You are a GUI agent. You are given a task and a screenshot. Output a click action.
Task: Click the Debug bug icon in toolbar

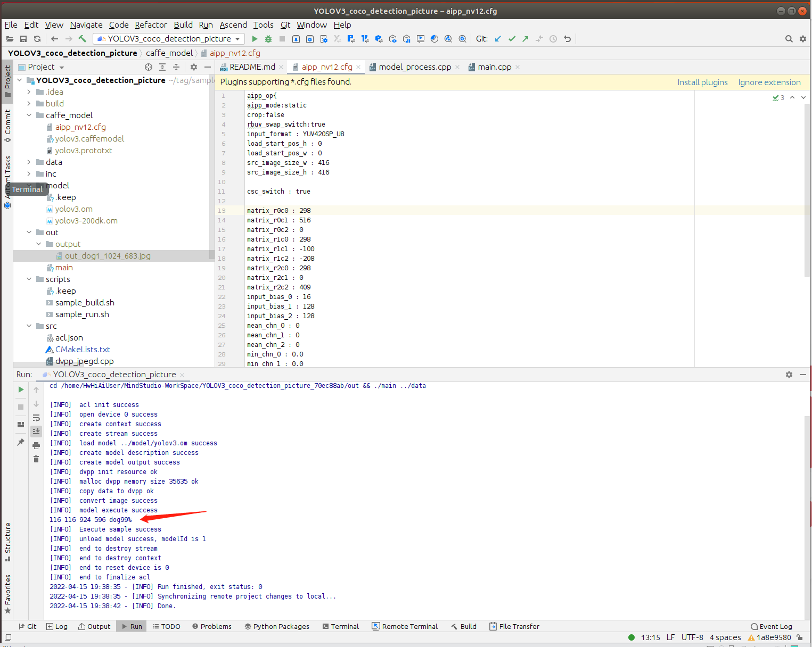pyautogui.click(x=268, y=39)
